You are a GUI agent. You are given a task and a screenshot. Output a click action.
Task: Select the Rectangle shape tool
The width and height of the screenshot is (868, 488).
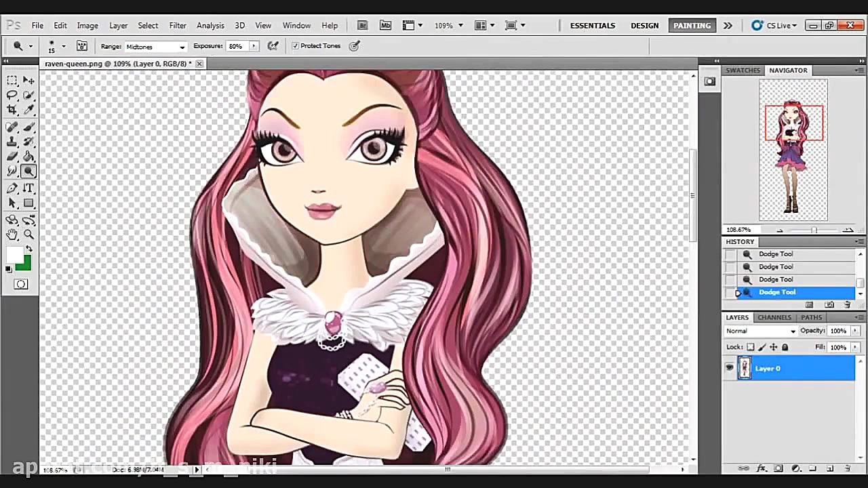(28, 203)
